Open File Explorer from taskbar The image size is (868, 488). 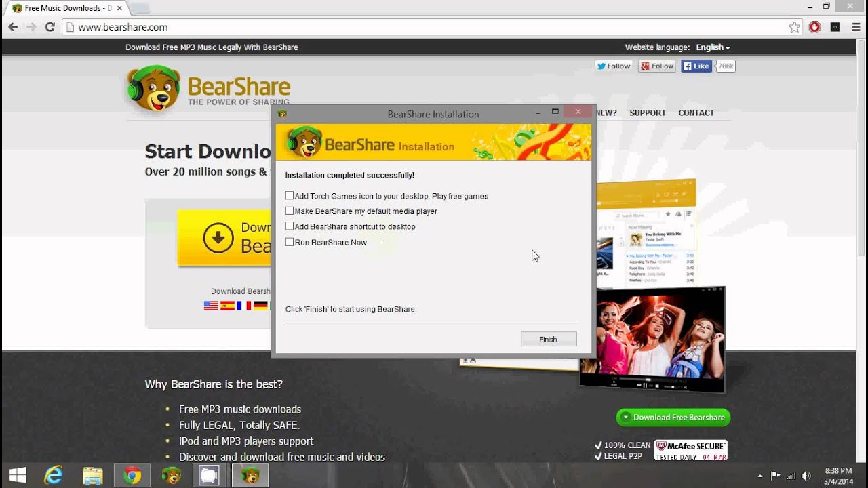pos(93,476)
